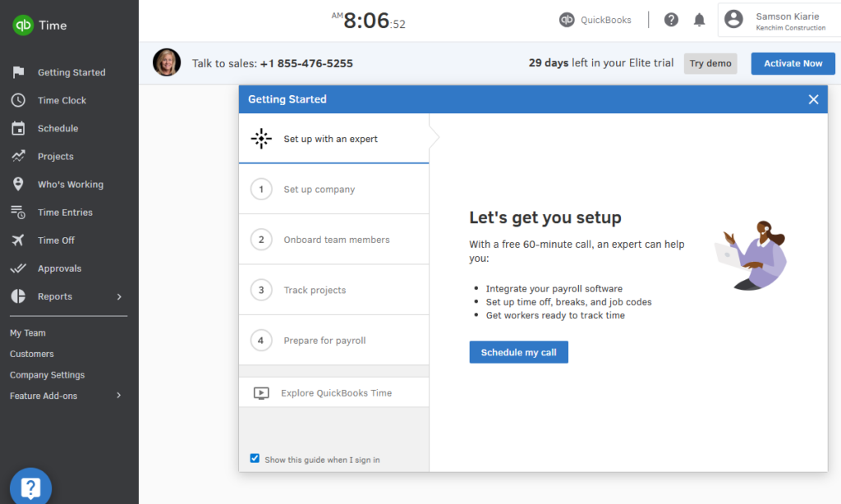Screen dimensions: 841x504
Task: Click the Schedule calendar icon
Action: [18, 128]
